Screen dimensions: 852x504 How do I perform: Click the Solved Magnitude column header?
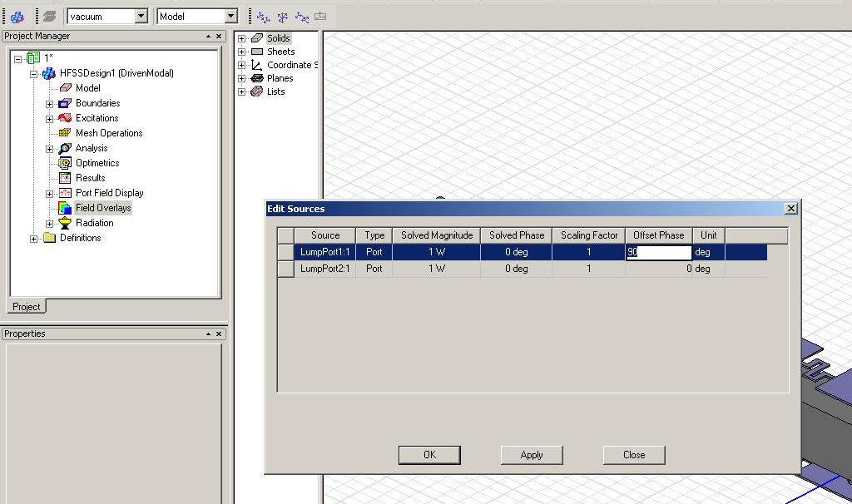(x=437, y=235)
